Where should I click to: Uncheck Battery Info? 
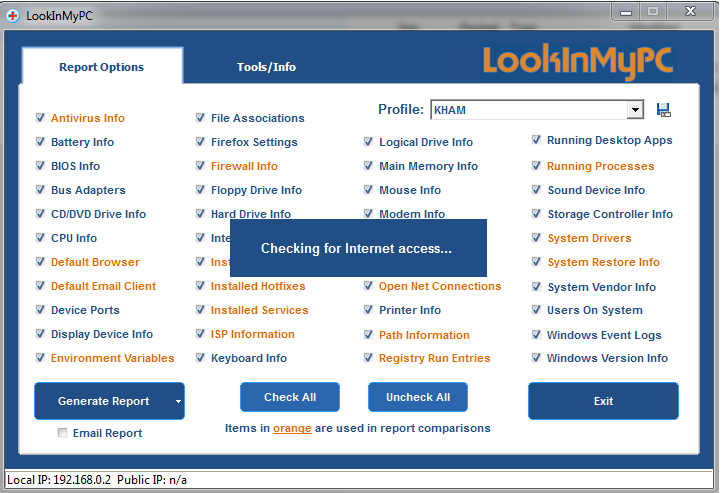pos(40,142)
